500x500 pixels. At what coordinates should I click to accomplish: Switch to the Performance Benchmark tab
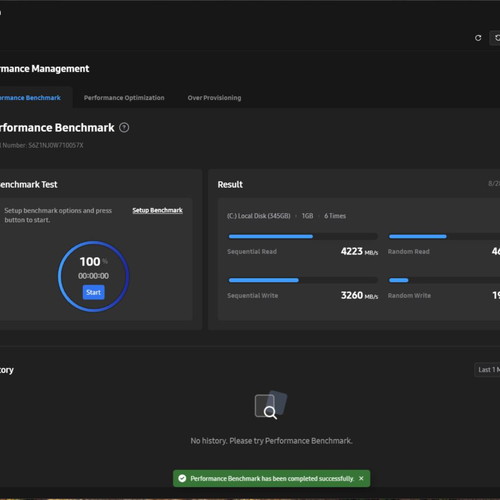pyautogui.click(x=30, y=98)
